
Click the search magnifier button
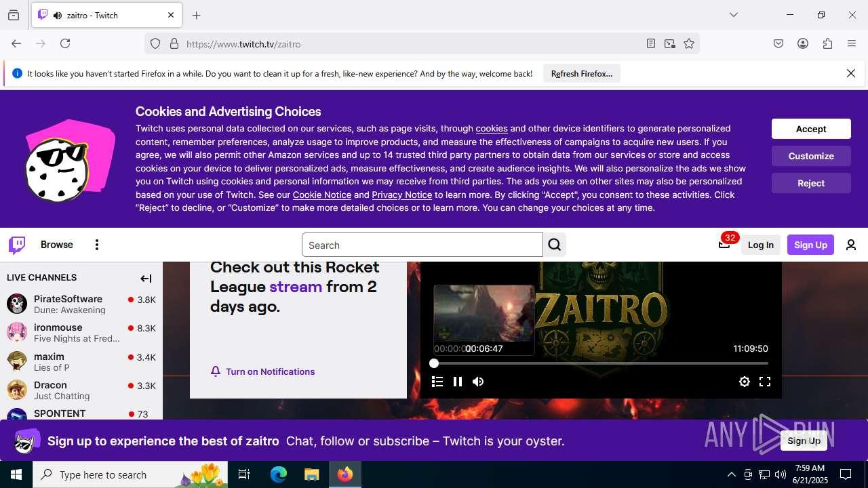coord(555,245)
